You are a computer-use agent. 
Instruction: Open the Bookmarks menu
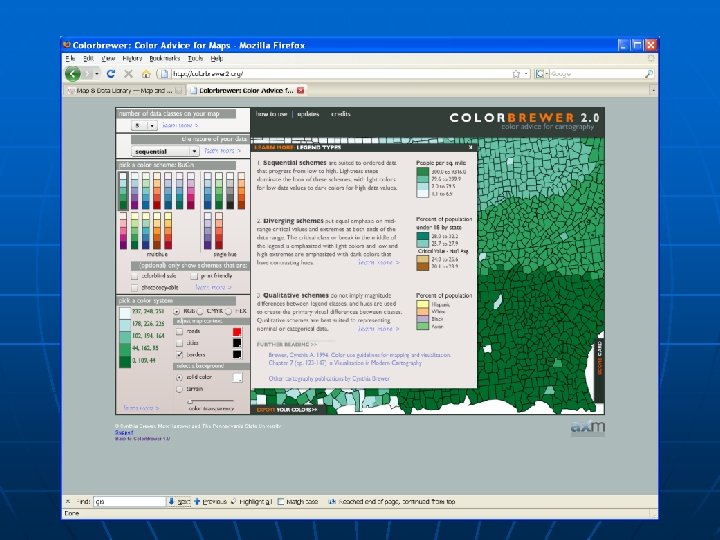(164, 58)
